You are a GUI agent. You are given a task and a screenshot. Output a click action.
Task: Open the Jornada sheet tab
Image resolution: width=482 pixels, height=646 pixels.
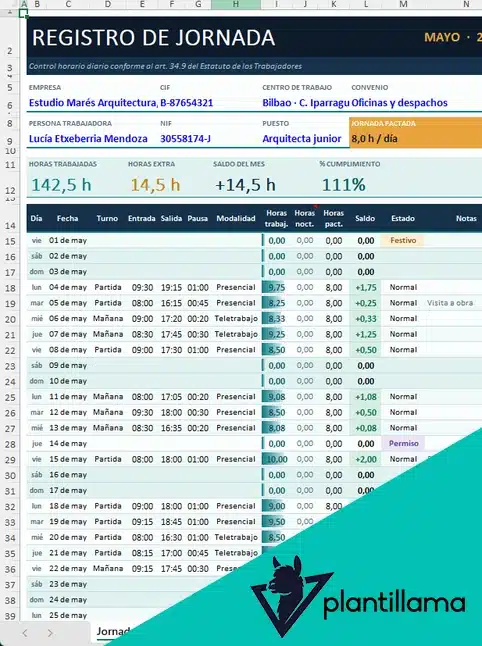[113, 631]
